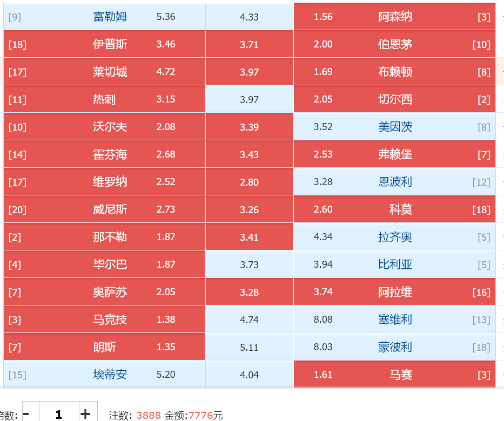Deselect 毕尔巴 home win 1.87
This screenshot has width=504, height=421.
[x=104, y=264]
